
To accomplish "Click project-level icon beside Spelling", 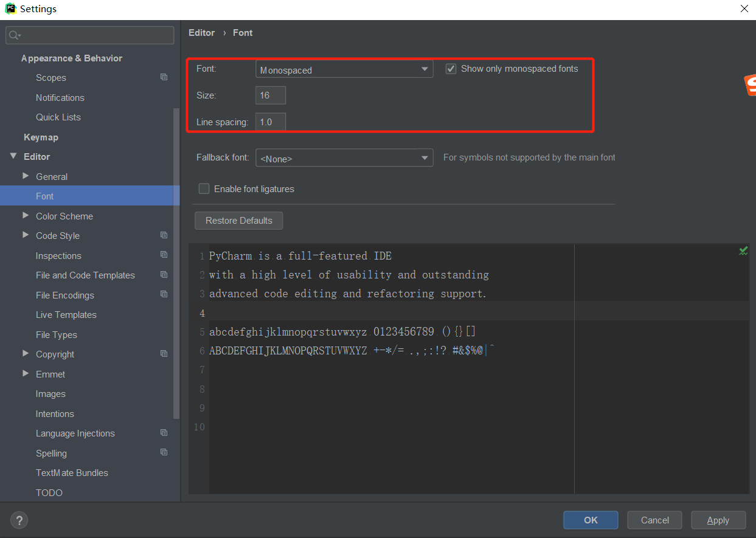I will 164,452.
